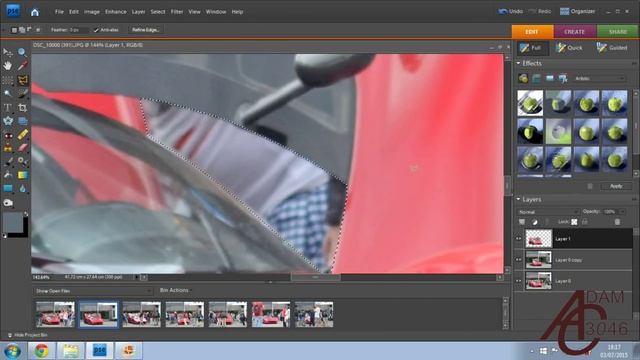Toggle lock all for layer
Screen dimensions: 640x360
click(585, 222)
